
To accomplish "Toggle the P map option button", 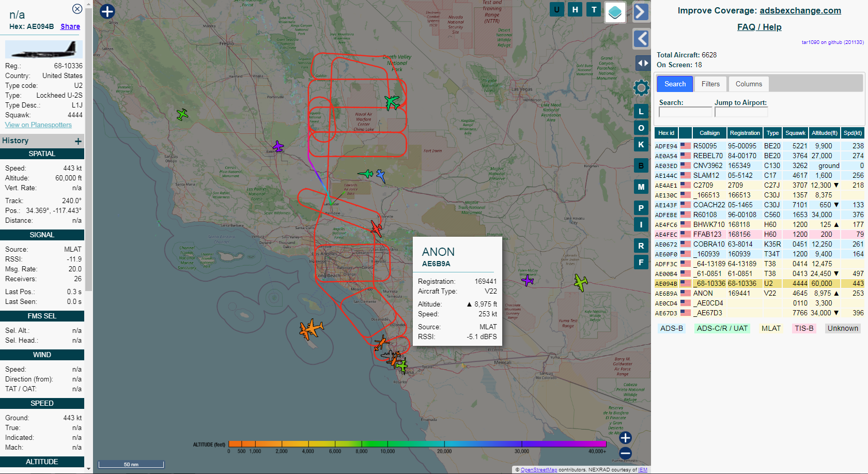I will (x=641, y=208).
